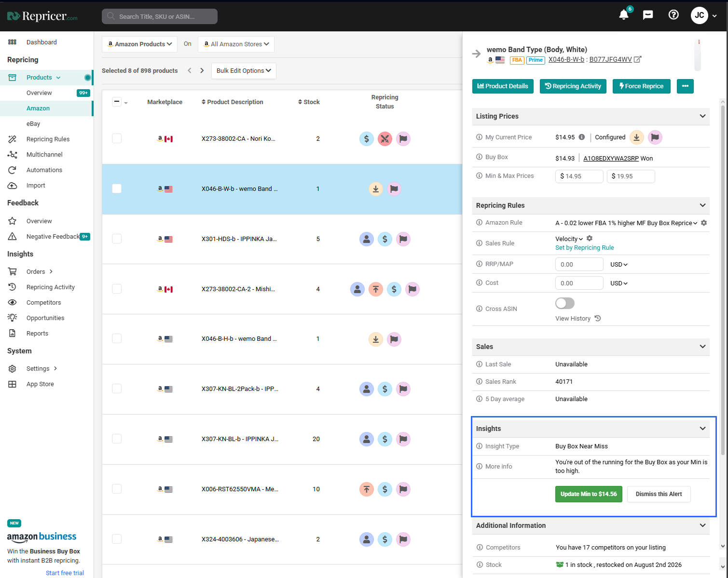Click flag status icon for X324-4003606 row

click(403, 539)
